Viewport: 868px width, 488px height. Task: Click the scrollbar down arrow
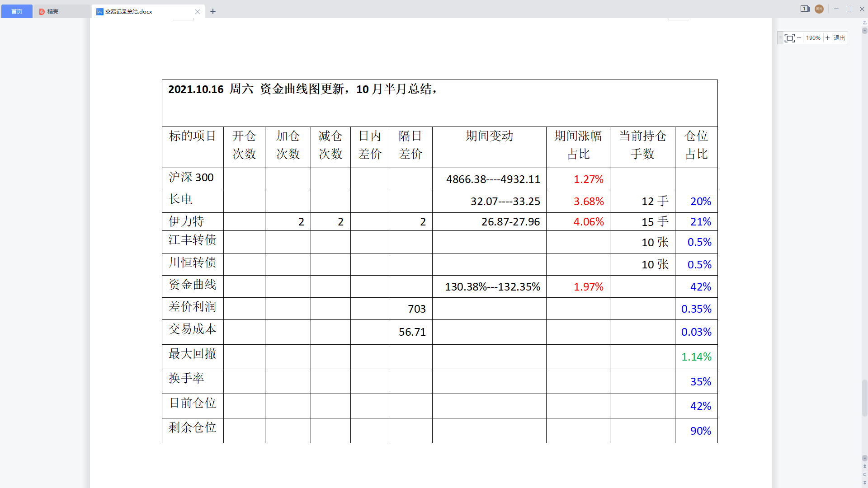865,458
